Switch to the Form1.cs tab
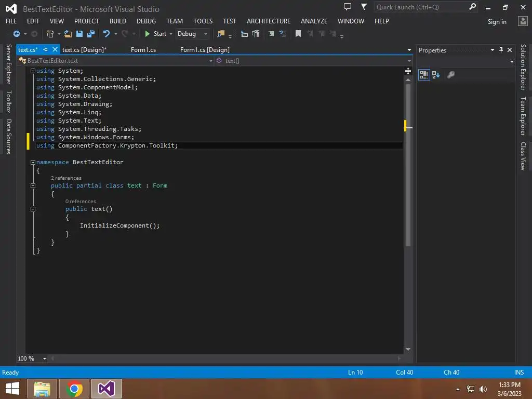Screen dimensions: 532x399 143,49
